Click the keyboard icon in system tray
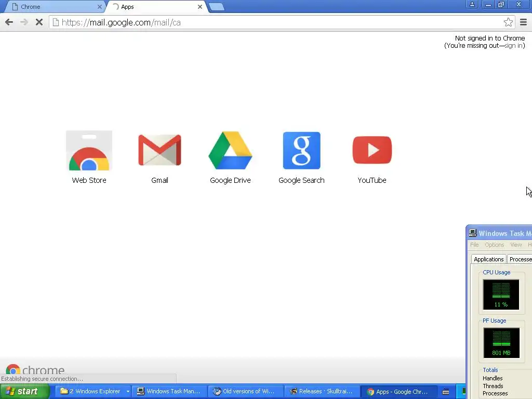 (x=446, y=392)
